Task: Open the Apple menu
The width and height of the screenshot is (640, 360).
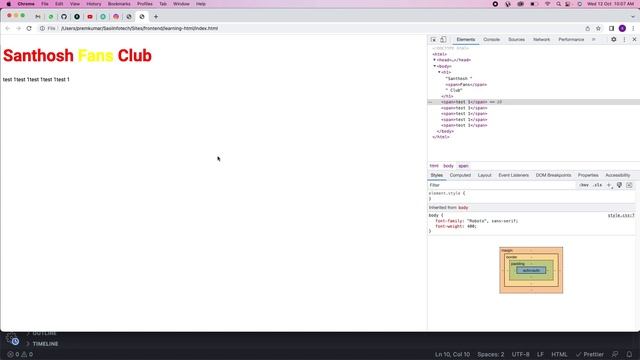Action: point(9,4)
